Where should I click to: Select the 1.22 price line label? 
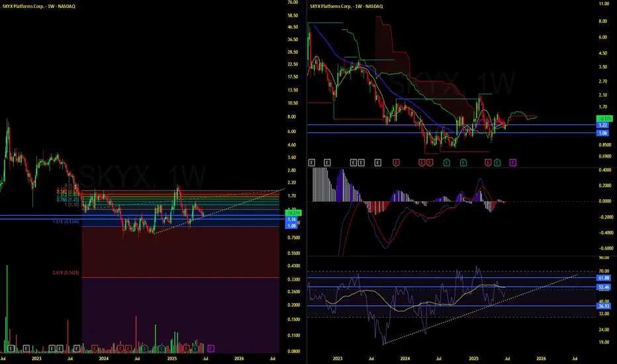coord(603,125)
